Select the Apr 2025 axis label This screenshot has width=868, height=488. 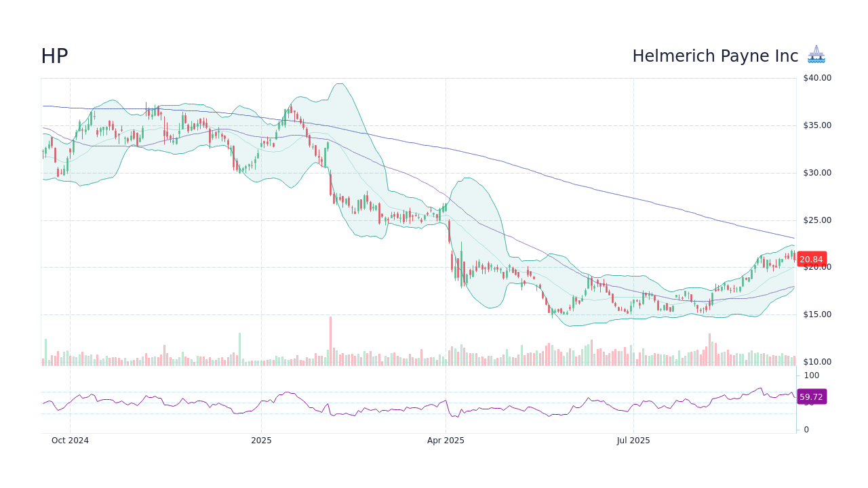447,440
